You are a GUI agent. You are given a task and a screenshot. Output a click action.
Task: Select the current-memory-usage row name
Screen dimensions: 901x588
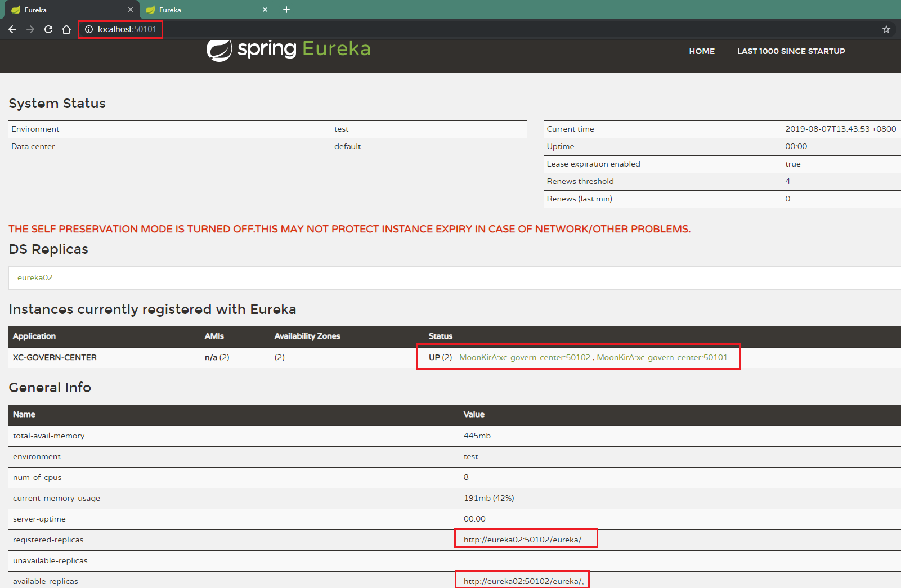click(x=56, y=498)
